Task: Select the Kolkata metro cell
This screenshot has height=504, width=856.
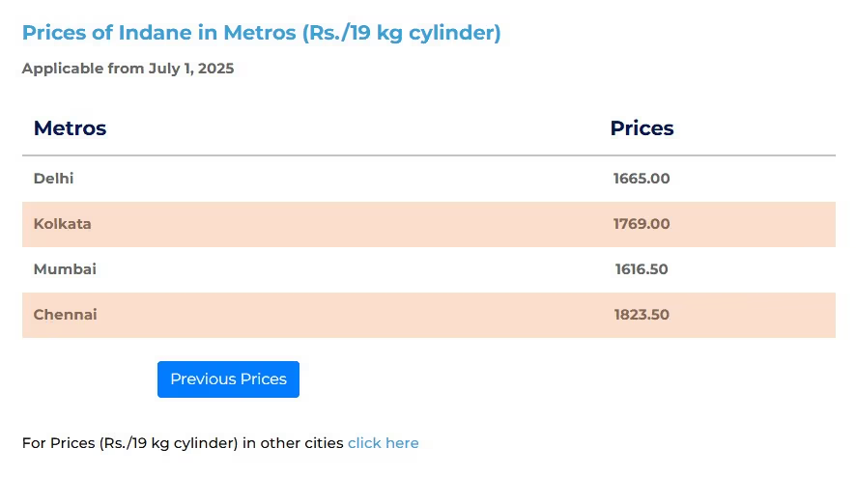Action: pyautogui.click(x=62, y=224)
